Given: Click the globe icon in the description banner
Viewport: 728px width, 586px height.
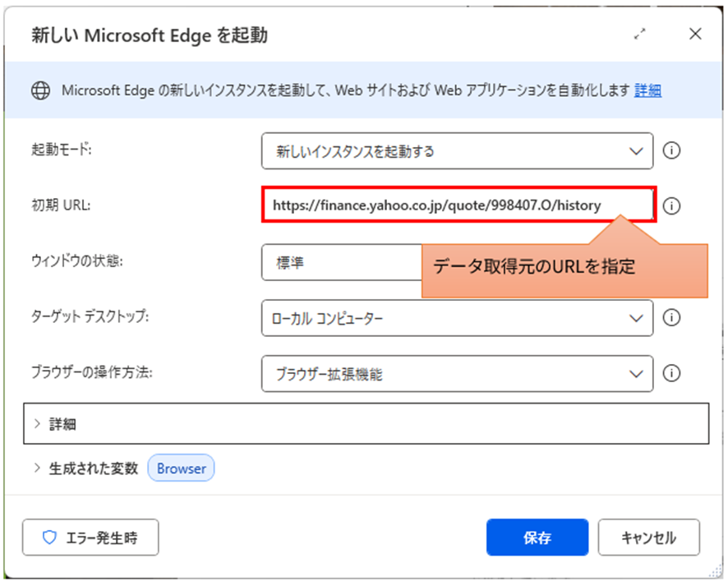Looking at the screenshot, I should coord(40,90).
